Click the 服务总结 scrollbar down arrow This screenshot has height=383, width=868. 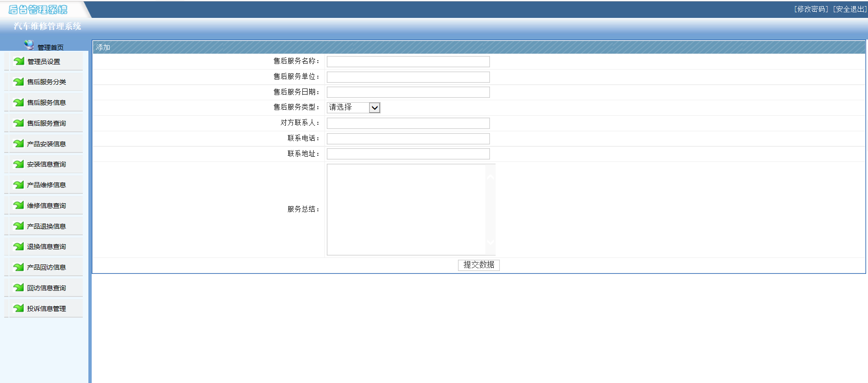coord(490,242)
